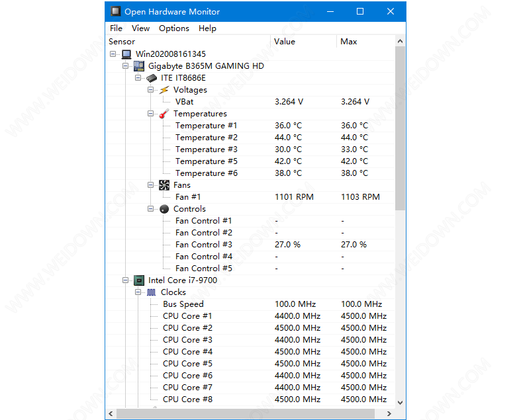523x420 pixels.
Task: Close the Open Hardware Monitor window
Action: [x=391, y=11]
